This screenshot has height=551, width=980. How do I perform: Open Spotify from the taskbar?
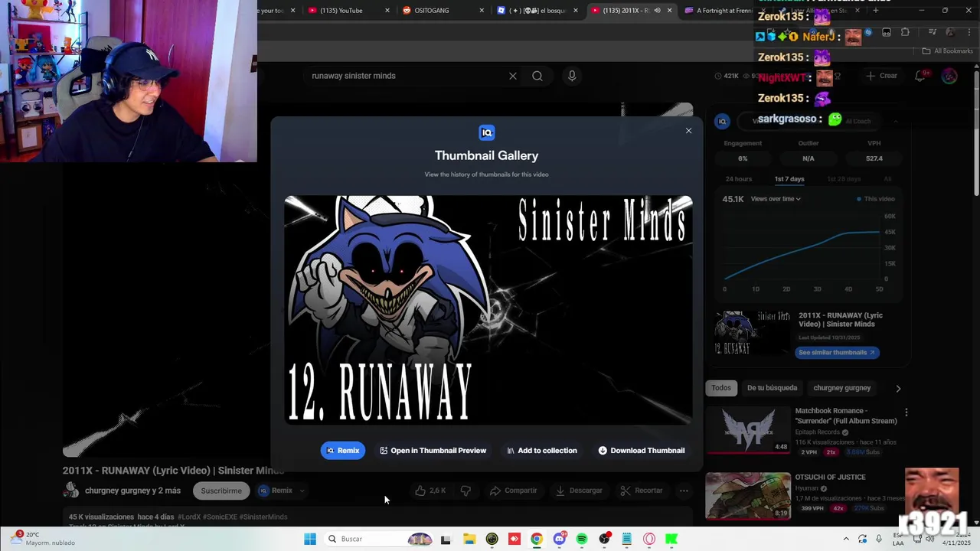pos(582,539)
